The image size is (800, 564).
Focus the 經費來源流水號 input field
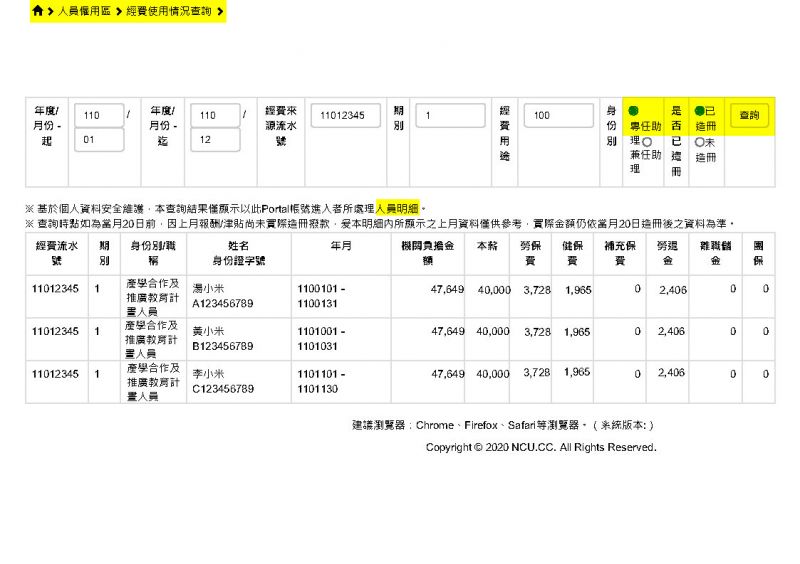pyautogui.click(x=345, y=116)
